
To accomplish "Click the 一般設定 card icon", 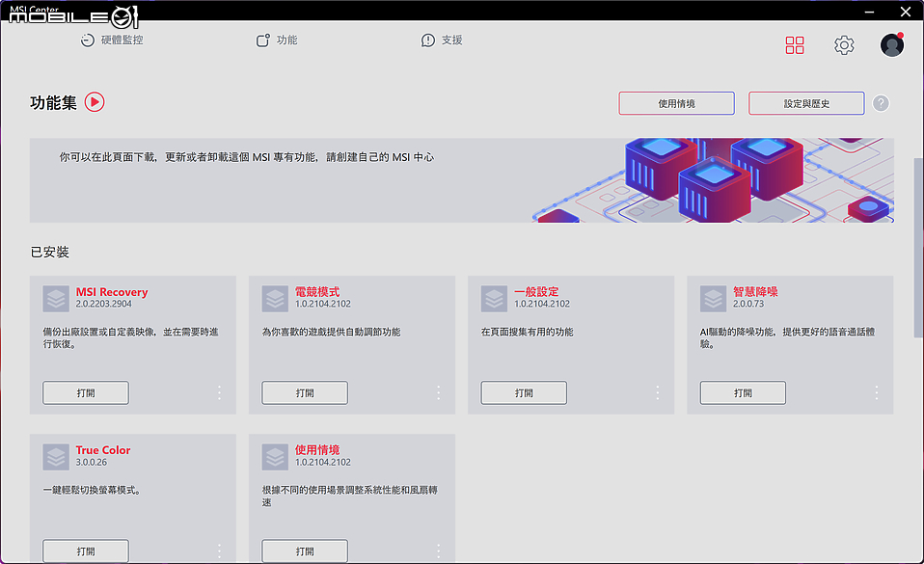I will coord(495,299).
